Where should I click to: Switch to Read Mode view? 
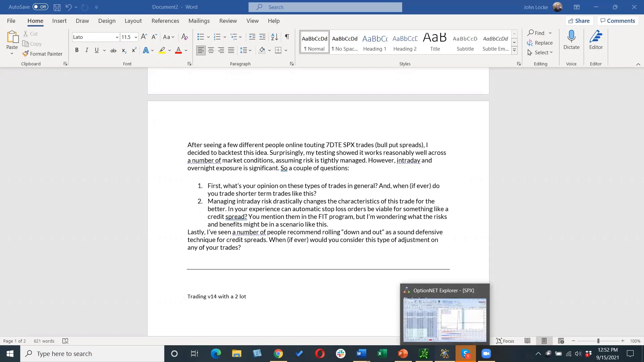[527, 341]
